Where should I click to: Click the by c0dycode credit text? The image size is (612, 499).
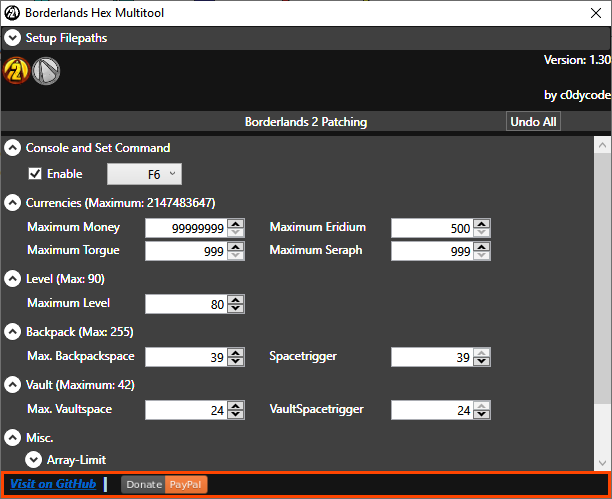[x=577, y=95]
